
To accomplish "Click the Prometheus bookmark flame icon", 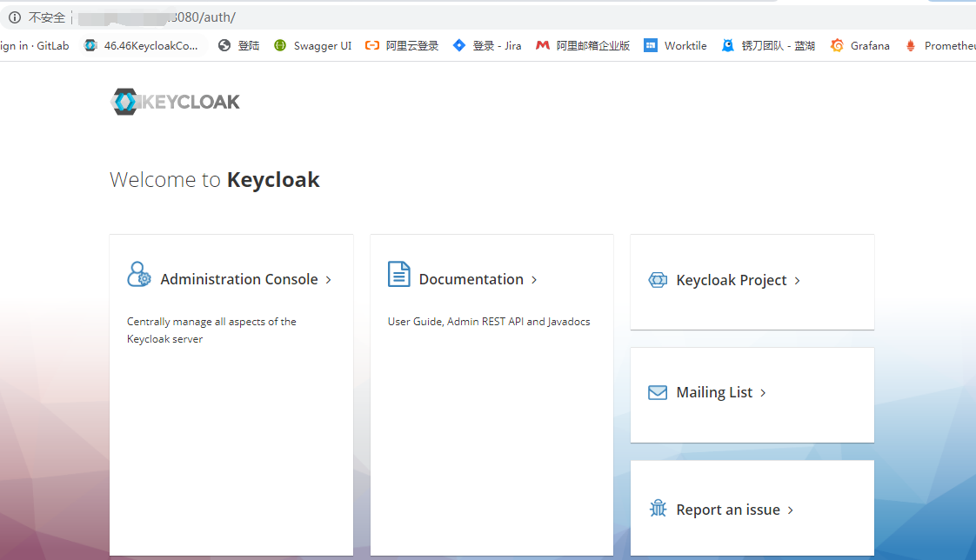I will tap(912, 45).
